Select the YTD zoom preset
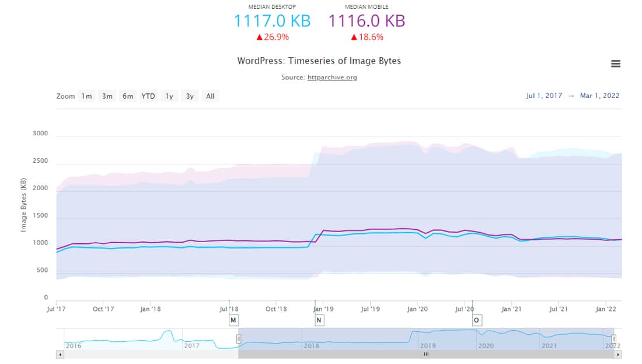Viewport: 642px width, 364px height. pyautogui.click(x=148, y=96)
